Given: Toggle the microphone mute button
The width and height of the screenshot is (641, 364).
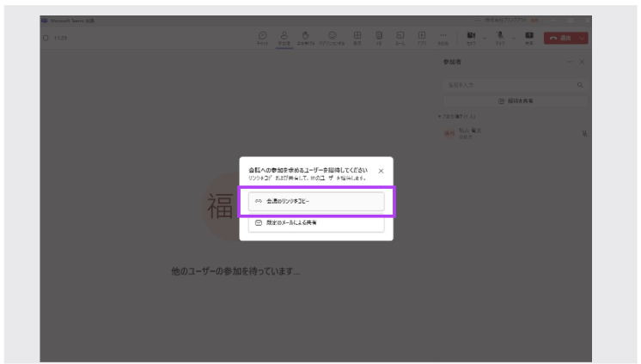Looking at the screenshot, I should pos(500,38).
